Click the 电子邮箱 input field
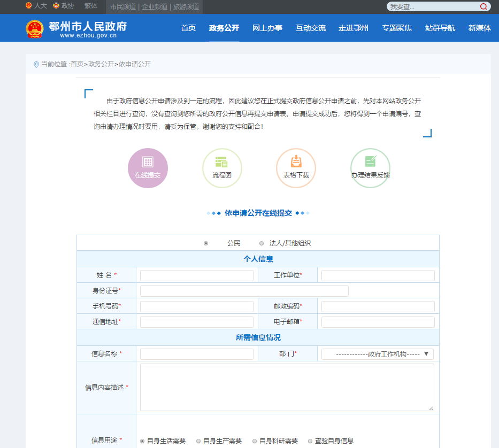 [378, 322]
